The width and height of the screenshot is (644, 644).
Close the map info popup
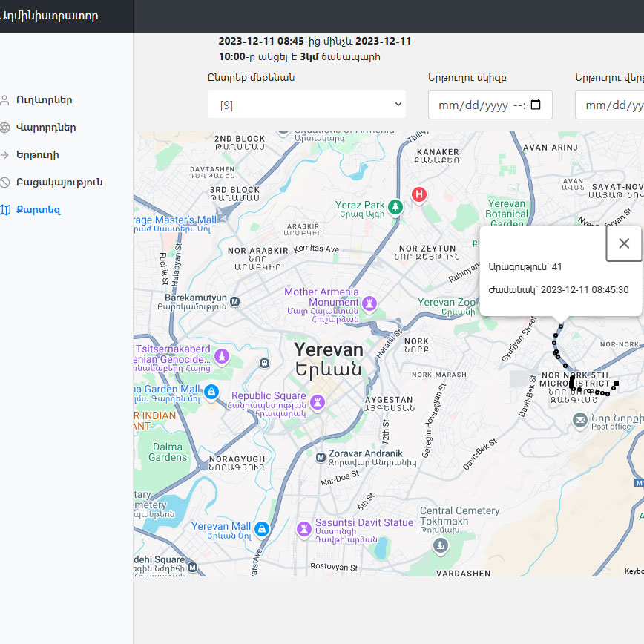[624, 243]
